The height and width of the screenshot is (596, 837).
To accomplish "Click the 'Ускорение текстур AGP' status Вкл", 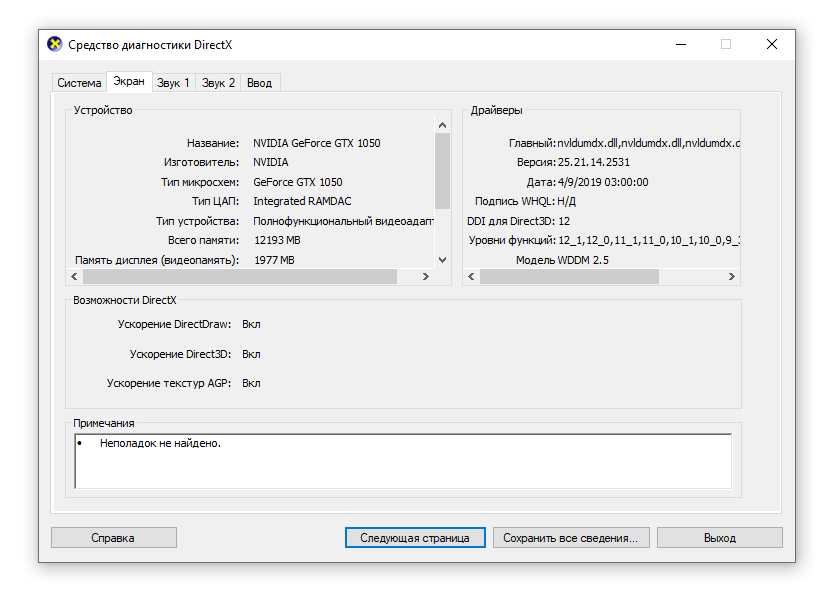I will (x=251, y=383).
